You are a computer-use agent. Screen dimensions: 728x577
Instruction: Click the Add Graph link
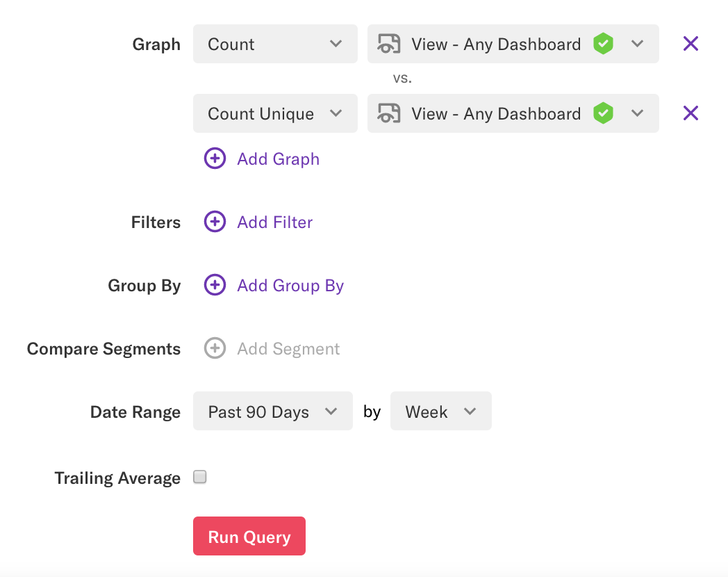coord(278,159)
